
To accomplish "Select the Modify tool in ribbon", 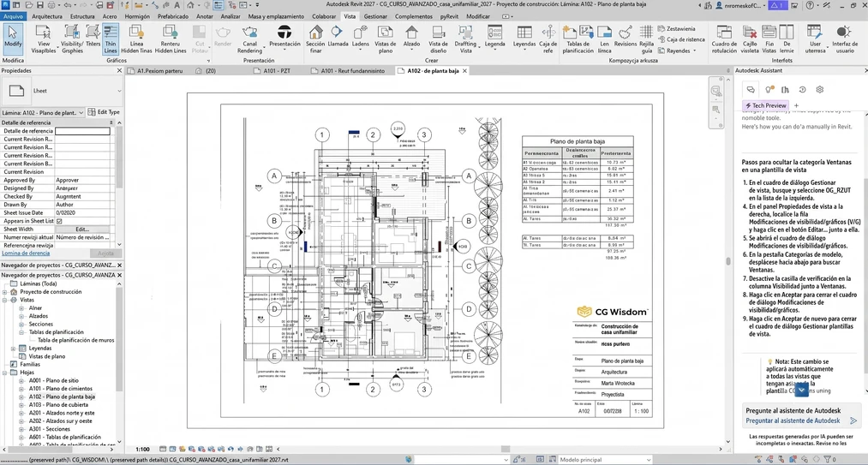I will pyautogui.click(x=12, y=39).
